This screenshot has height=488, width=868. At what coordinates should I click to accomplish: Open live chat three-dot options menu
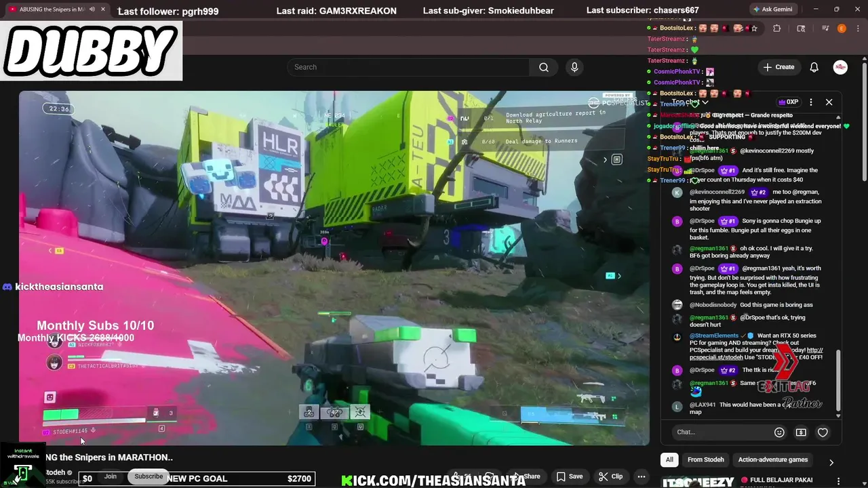click(x=811, y=102)
